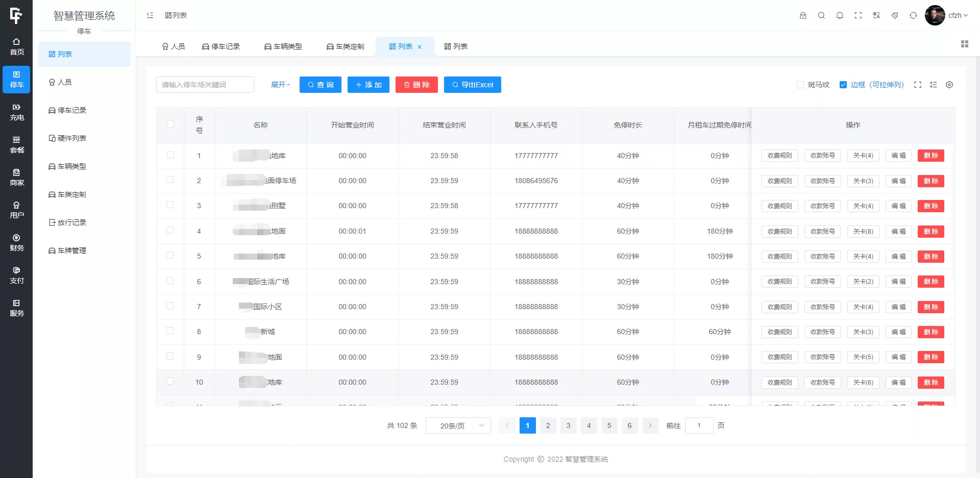Open the 财务 finance module

[x=16, y=243]
